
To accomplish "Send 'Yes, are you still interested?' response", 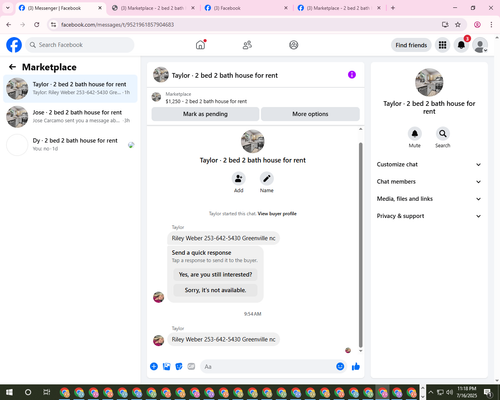I will [215, 275].
